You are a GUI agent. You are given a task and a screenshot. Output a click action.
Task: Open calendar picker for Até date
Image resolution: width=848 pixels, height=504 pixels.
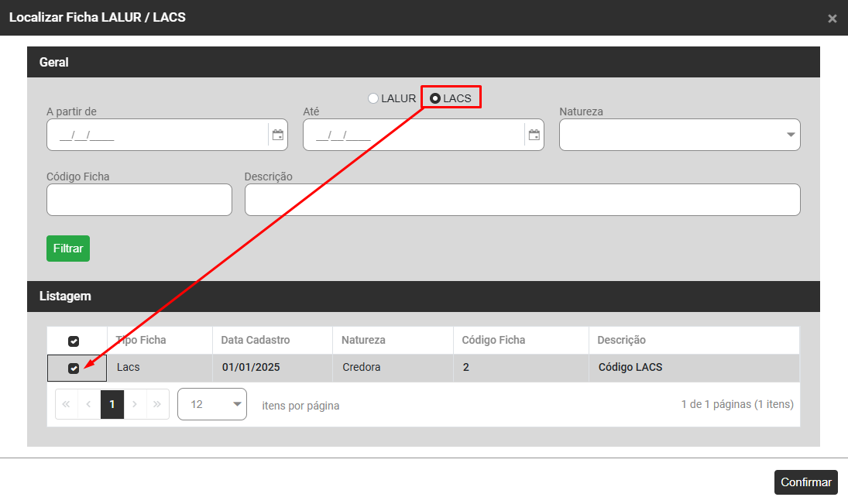pyautogui.click(x=534, y=135)
